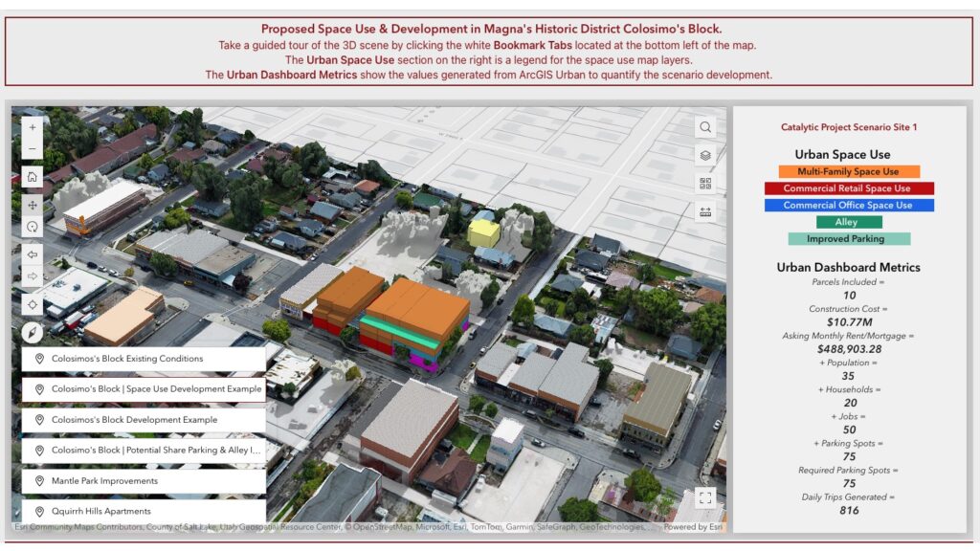Image resolution: width=980 pixels, height=551 pixels.
Task: Go to previous map extent
Action: tap(33, 254)
